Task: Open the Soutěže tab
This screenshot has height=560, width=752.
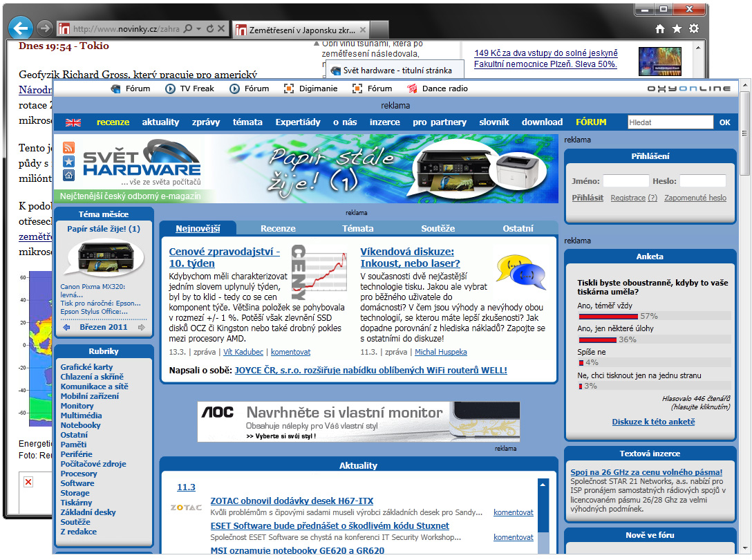Action: coord(438,228)
